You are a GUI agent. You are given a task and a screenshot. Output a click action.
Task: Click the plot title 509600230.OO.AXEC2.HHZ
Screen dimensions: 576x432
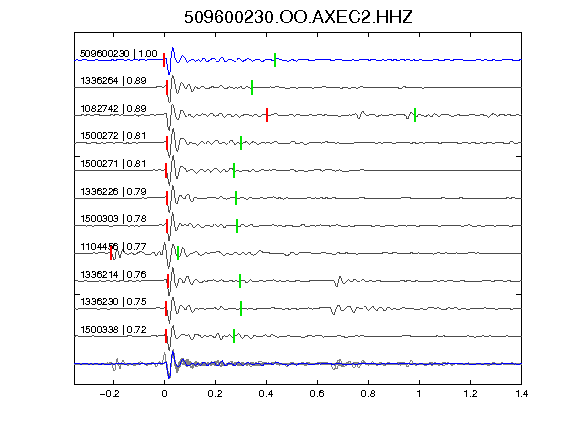tap(298, 17)
